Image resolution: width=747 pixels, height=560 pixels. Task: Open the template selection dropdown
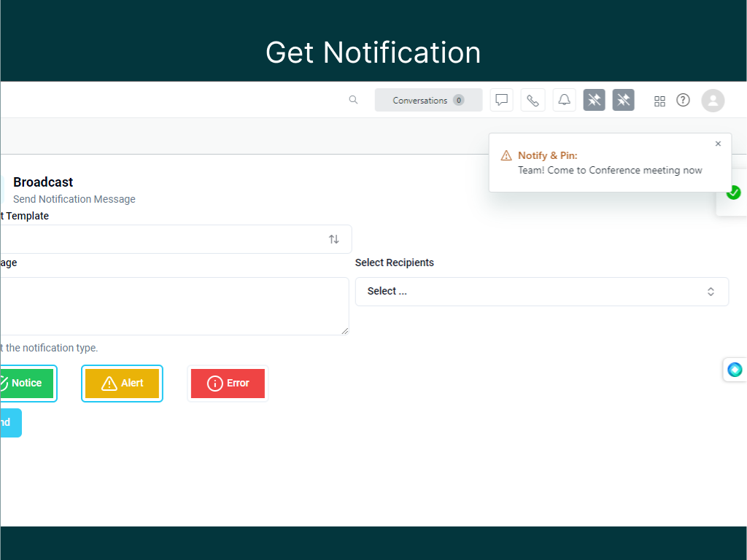tap(175, 239)
